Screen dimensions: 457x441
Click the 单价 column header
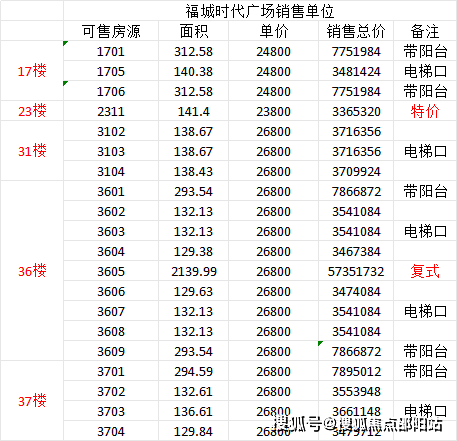point(273,31)
